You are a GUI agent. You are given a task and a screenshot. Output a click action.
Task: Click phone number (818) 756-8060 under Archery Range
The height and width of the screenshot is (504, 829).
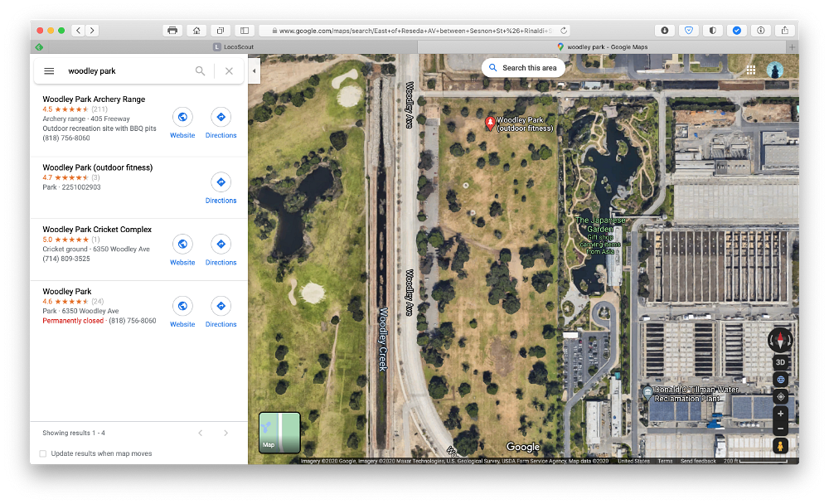click(66, 138)
